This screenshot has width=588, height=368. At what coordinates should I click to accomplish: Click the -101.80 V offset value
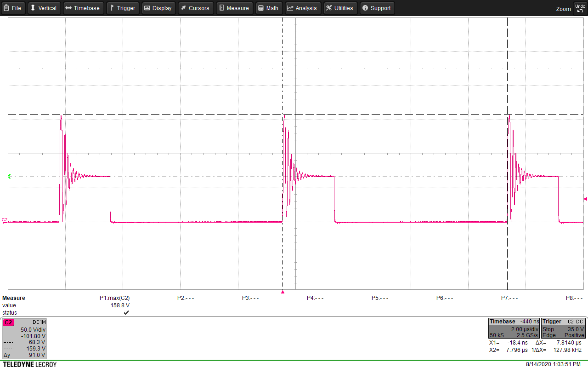click(x=34, y=336)
